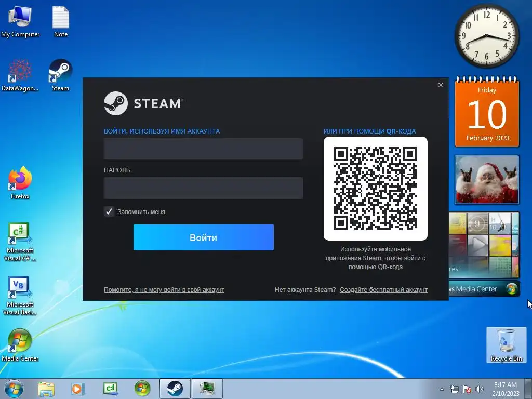This screenshot has height=399, width=532.
Task: Click "Создайте бесплатный аккаунт" link
Action: point(384,290)
